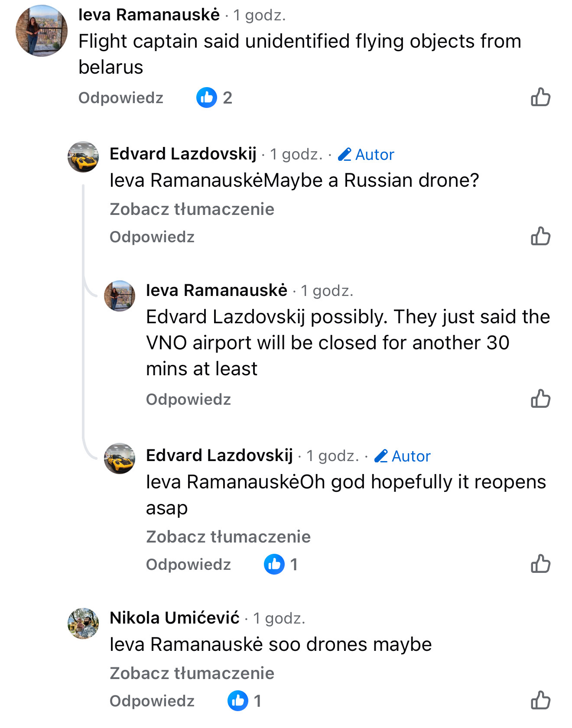The height and width of the screenshot is (728, 572).
Task: Show translation of Edvard's reopens asap reply
Action: 228,537
